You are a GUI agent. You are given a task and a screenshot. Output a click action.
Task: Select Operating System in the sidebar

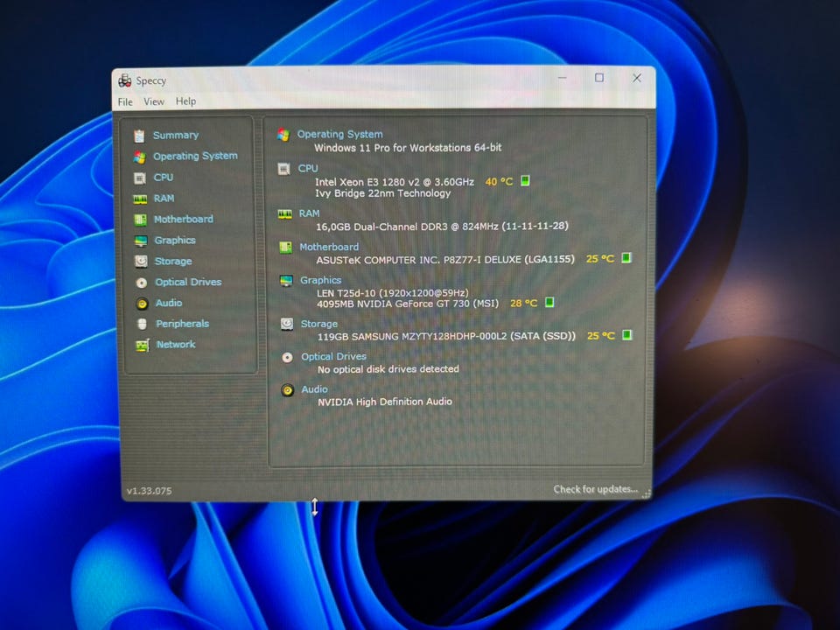coord(195,156)
